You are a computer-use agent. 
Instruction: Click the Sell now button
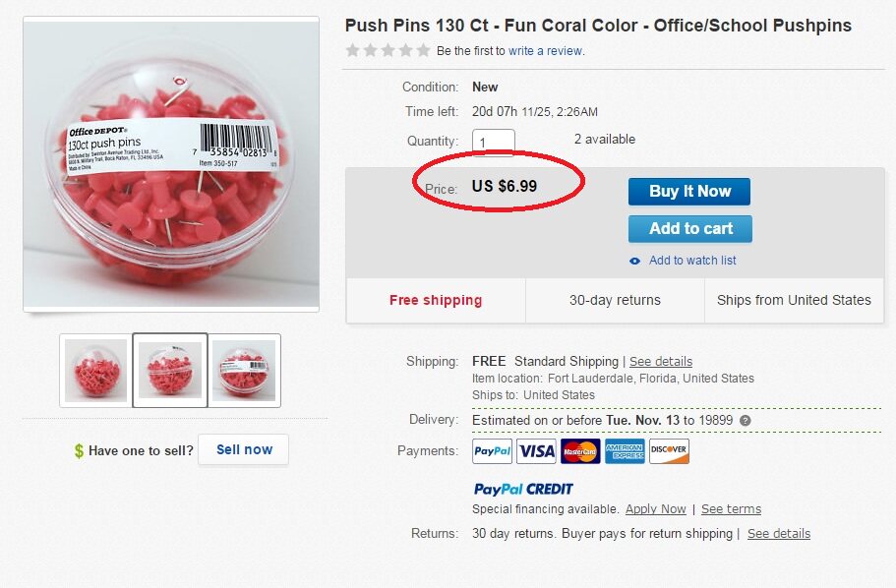point(244,449)
